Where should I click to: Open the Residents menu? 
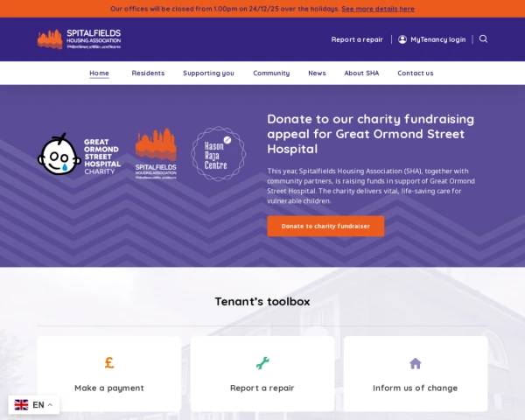pos(148,73)
